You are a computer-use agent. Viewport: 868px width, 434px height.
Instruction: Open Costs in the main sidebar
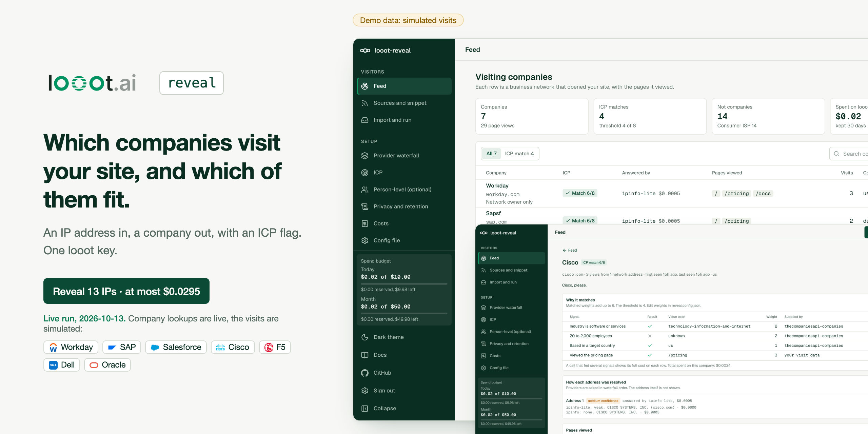coord(404,223)
